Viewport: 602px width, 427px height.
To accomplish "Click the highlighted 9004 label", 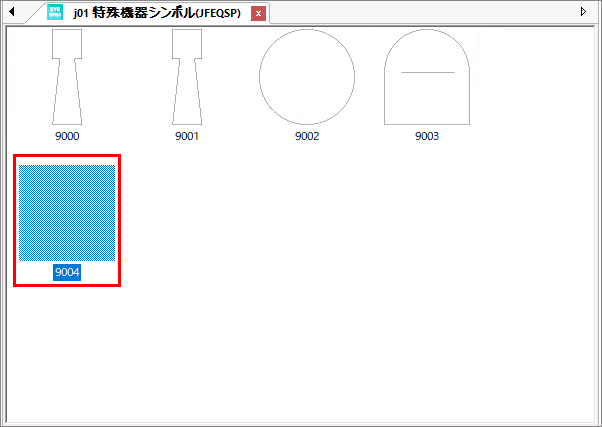I will tap(67, 272).
